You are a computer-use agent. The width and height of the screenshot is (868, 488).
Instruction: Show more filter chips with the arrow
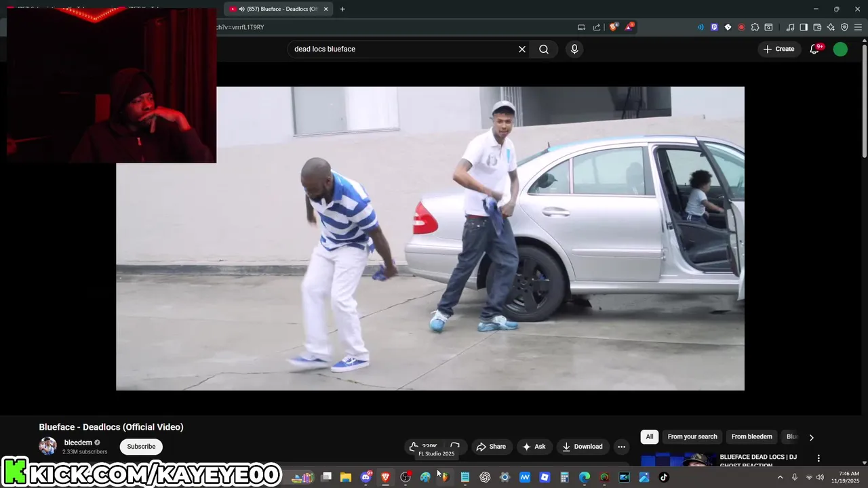click(x=811, y=437)
